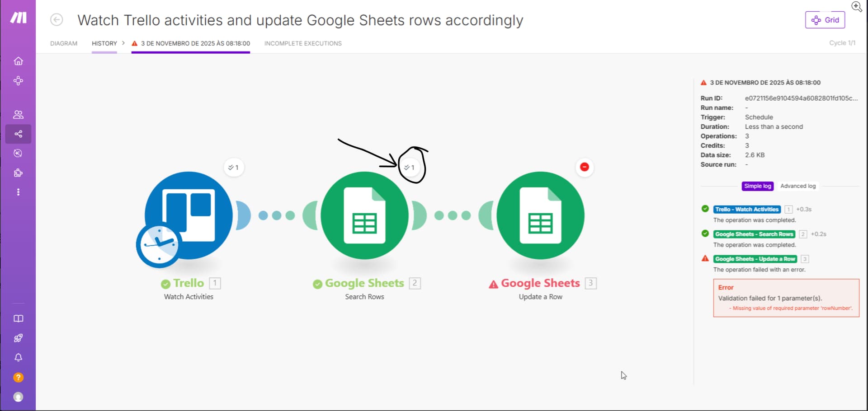Click the Google Sheets Search Rows module circle
This screenshot has height=411, width=868.
(x=364, y=215)
